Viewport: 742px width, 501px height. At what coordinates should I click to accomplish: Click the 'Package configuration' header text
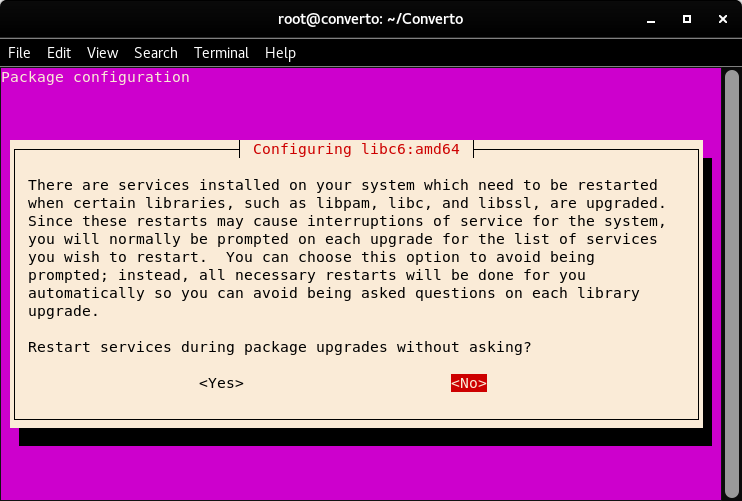click(x=96, y=77)
